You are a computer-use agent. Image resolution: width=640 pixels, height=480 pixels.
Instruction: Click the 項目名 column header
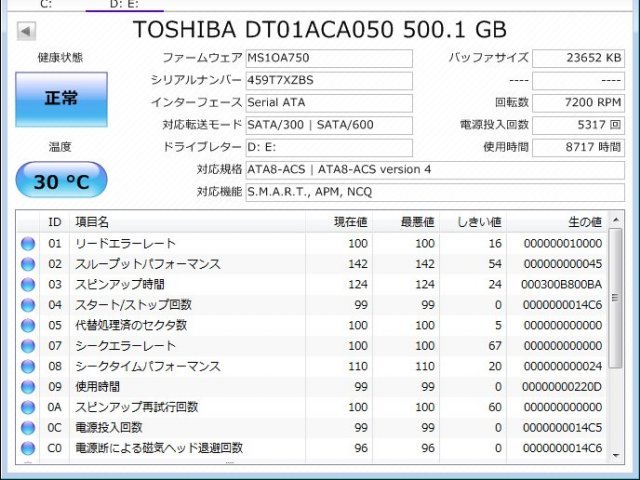click(187, 222)
